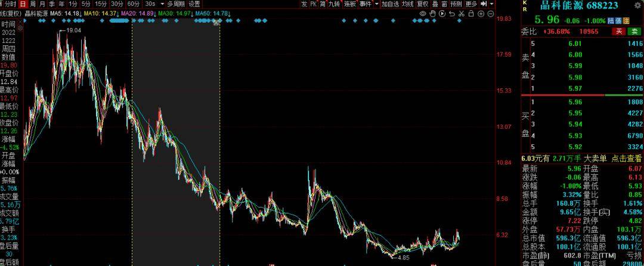The image size is (644, 266).
Task: Select the 日 daily period tab
Action: 23,4
